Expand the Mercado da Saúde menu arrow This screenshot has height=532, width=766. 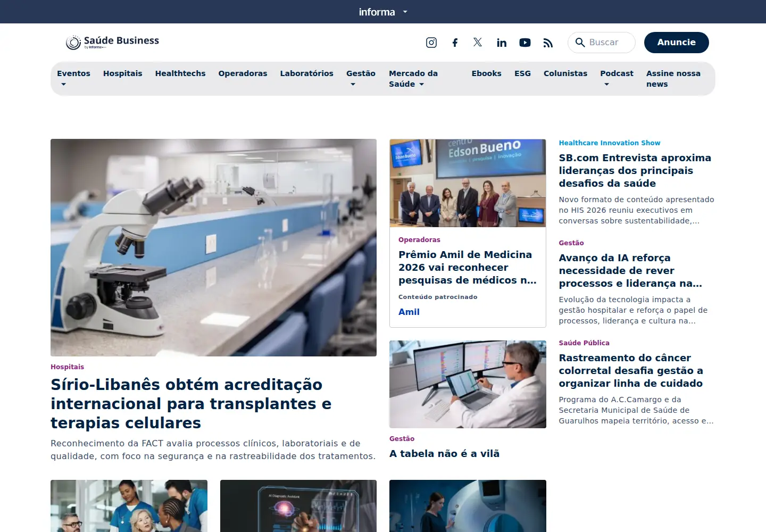point(421,85)
